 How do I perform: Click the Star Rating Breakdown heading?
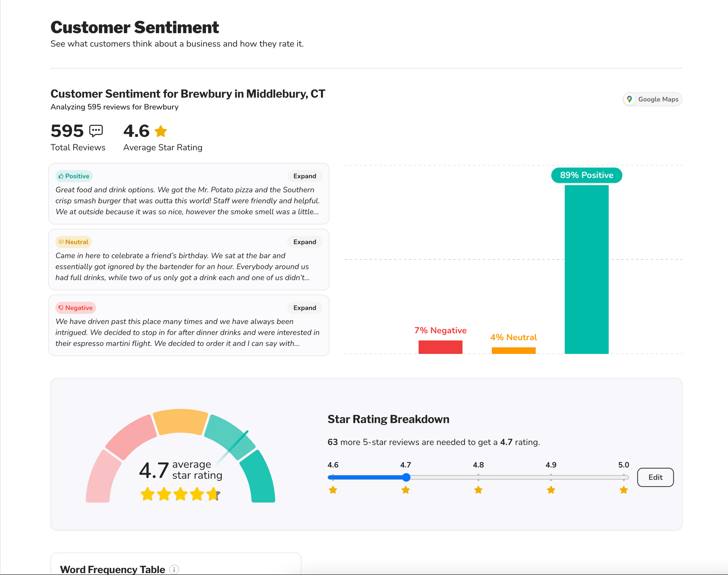click(388, 419)
